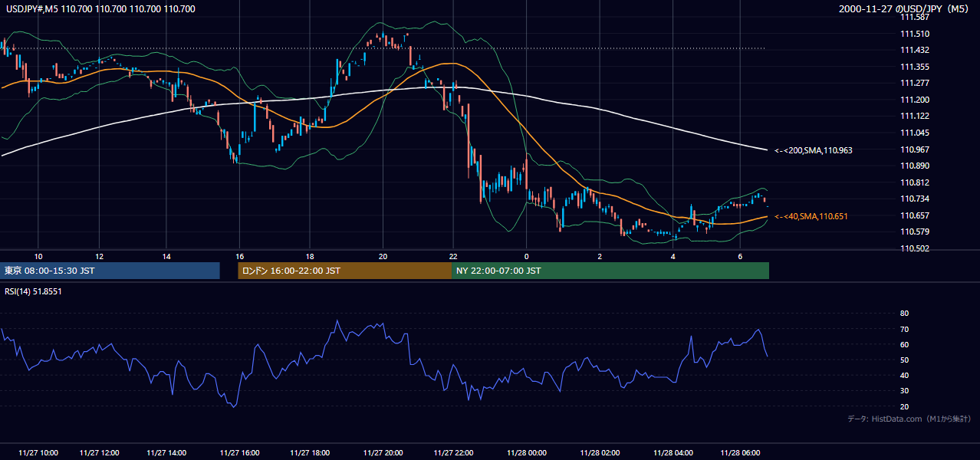Select the NY 22:00-07:00 JST session bar

click(610, 271)
